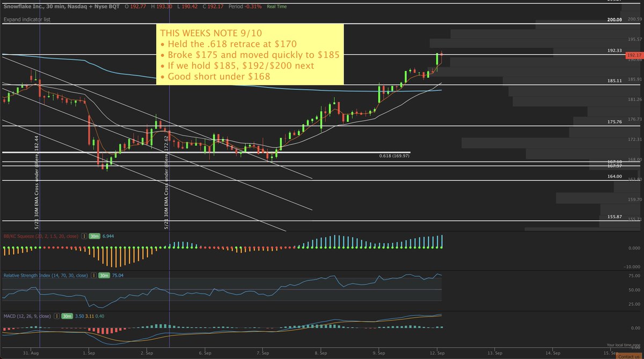Open MACD indicator options menu icon
This screenshot has width=644, height=359.
point(56,317)
